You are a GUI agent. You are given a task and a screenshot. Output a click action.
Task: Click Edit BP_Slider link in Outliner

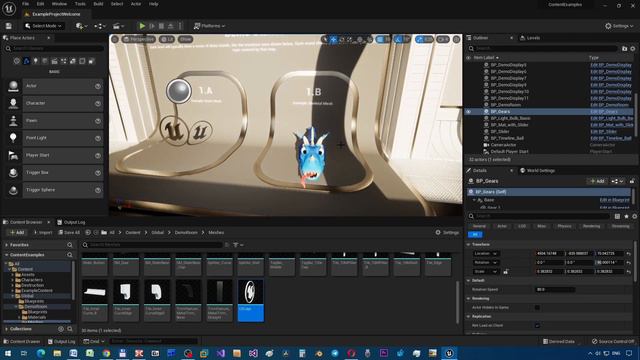(x=603, y=131)
